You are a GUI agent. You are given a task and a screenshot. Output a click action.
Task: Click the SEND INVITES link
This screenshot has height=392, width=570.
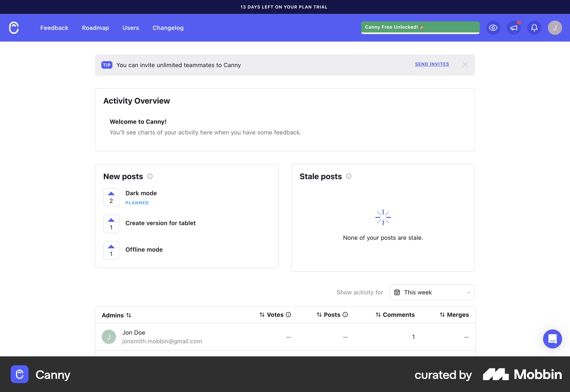pos(432,64)
